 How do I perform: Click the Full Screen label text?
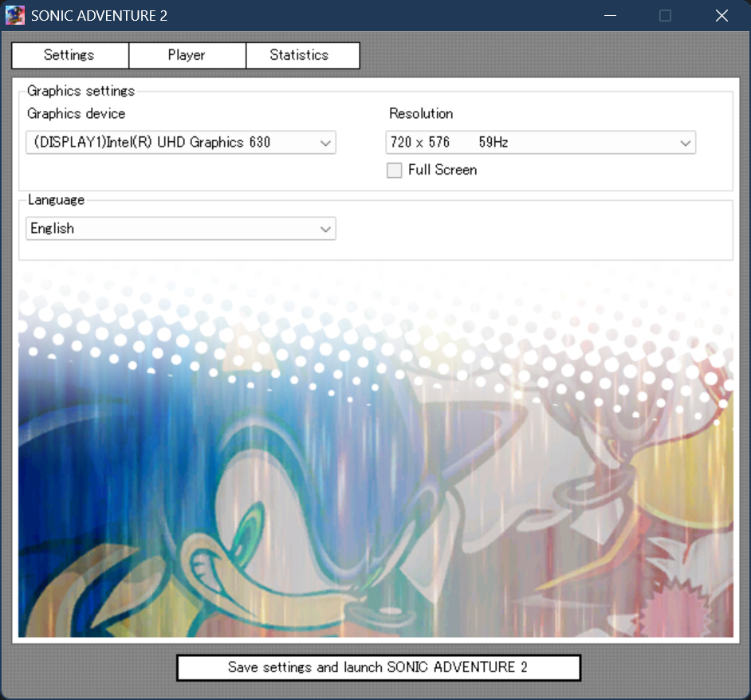442,170
